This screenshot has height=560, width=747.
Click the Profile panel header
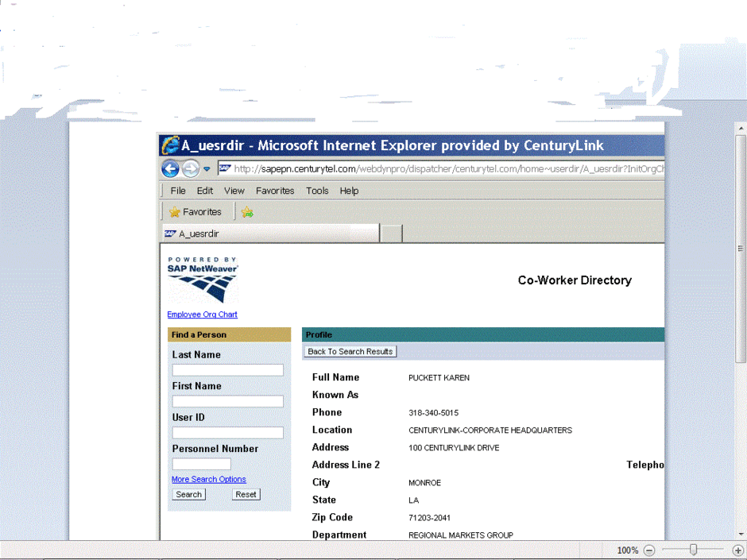tap(483, 334)
